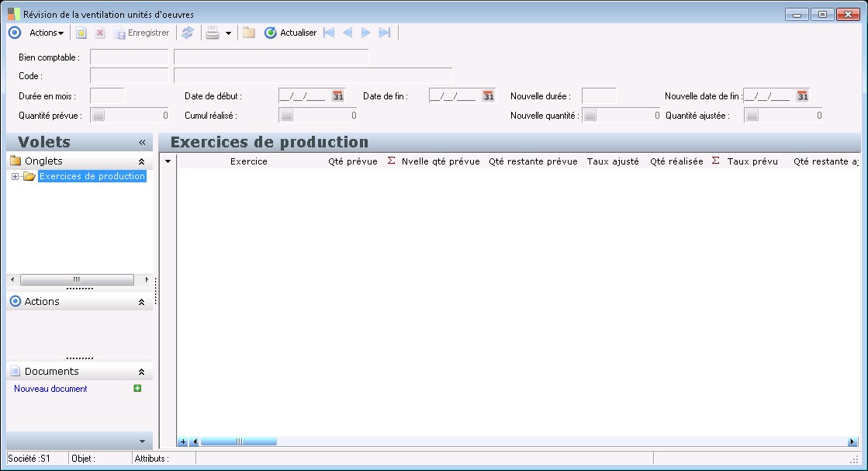This screenshot has height=471, width=868.
Task: Open the Date de début calendar picker
Action: point(337,95)
